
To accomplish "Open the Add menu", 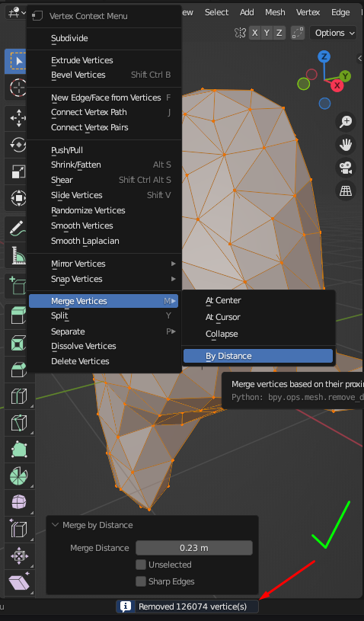I will coord(247,12).
